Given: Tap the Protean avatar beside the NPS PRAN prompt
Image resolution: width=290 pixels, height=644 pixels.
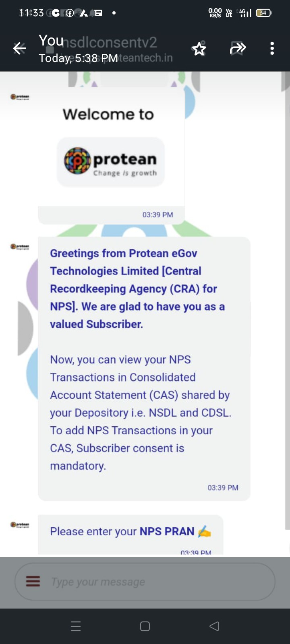Looking at the screenshot, I should pyautogui.click(x=20, y=524).
